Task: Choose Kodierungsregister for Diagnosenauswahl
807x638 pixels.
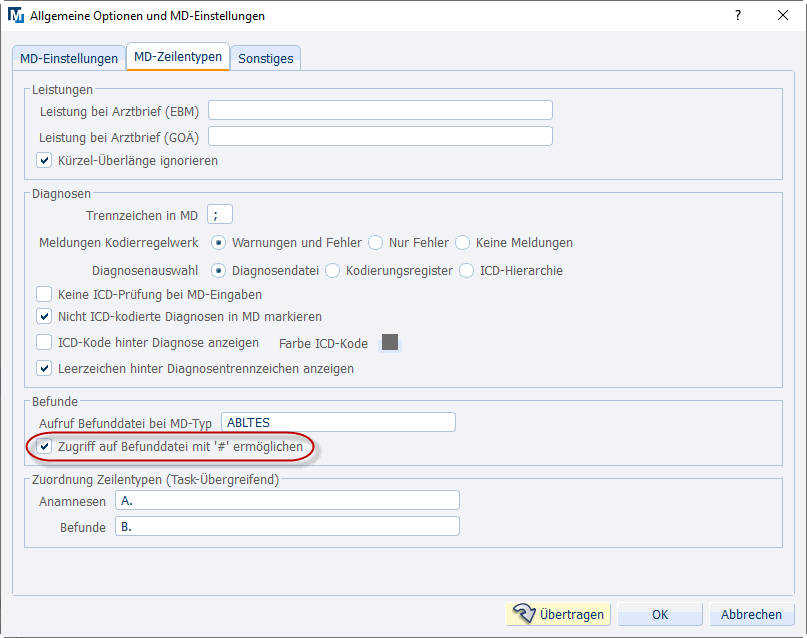Action: click(x=332, y=271)
